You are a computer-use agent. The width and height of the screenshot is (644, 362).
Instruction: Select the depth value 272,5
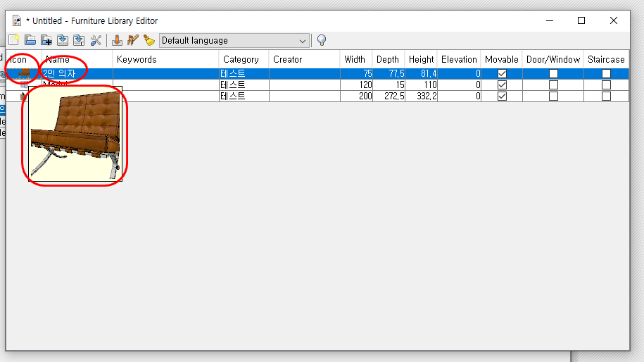coord(389,96)
